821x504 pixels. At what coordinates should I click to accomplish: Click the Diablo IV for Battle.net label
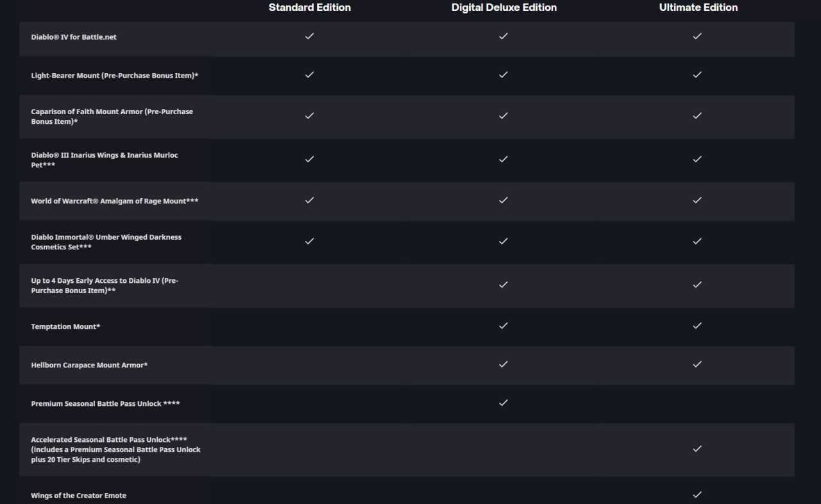(x=74, y=37)
